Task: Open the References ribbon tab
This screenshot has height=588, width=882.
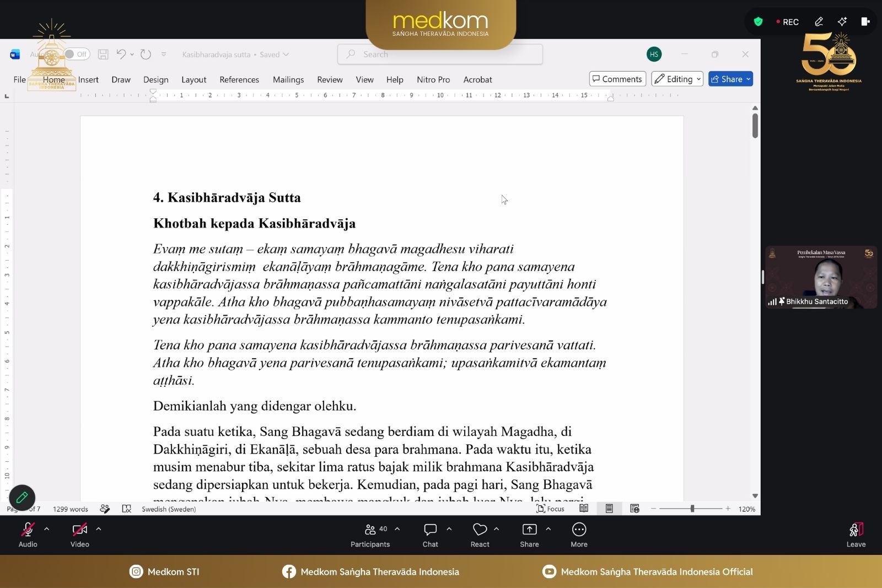Action: coord(239,79)
